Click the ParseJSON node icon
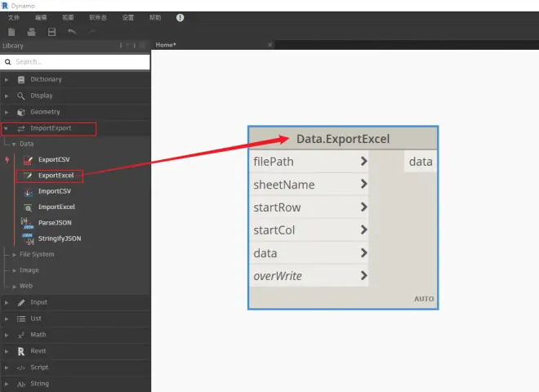Image resolution: width=539 pixels, height=392 pixels. pyautogui.click(x=27, y=223)
